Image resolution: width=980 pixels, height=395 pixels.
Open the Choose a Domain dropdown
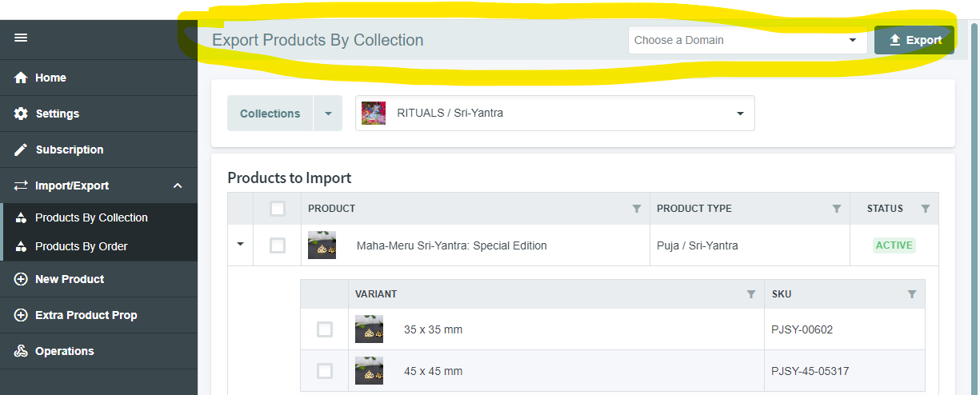[747, 40]
